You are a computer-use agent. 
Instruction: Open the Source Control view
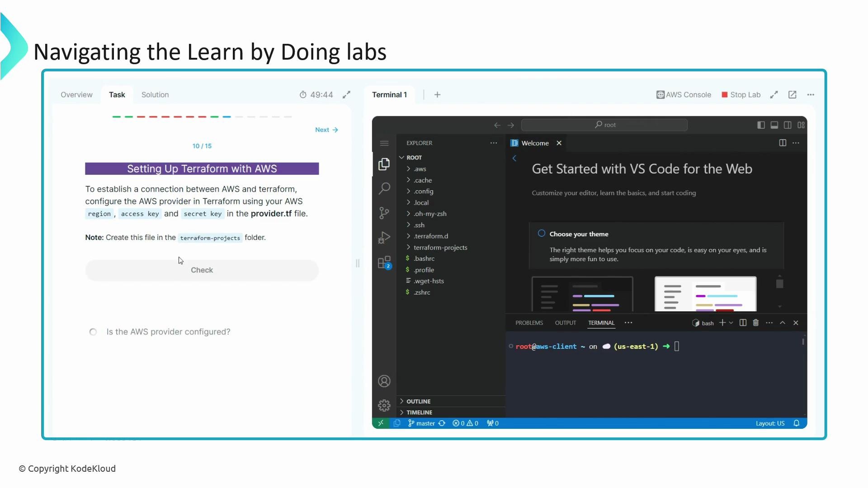click(384, 213)
